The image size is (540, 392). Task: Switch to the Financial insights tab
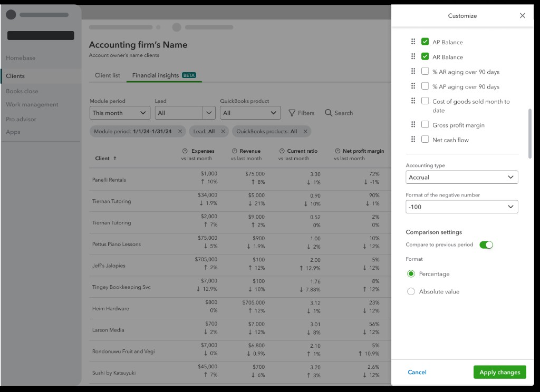pyautogui.click(x=164, y=75)
